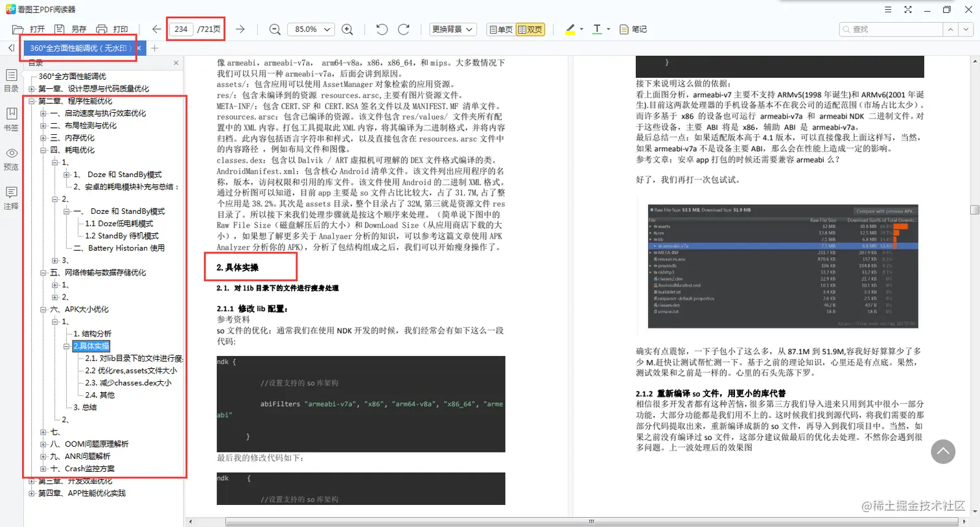Zoom out with the minus magnifier
980x527 pixels.
[275, 29]
